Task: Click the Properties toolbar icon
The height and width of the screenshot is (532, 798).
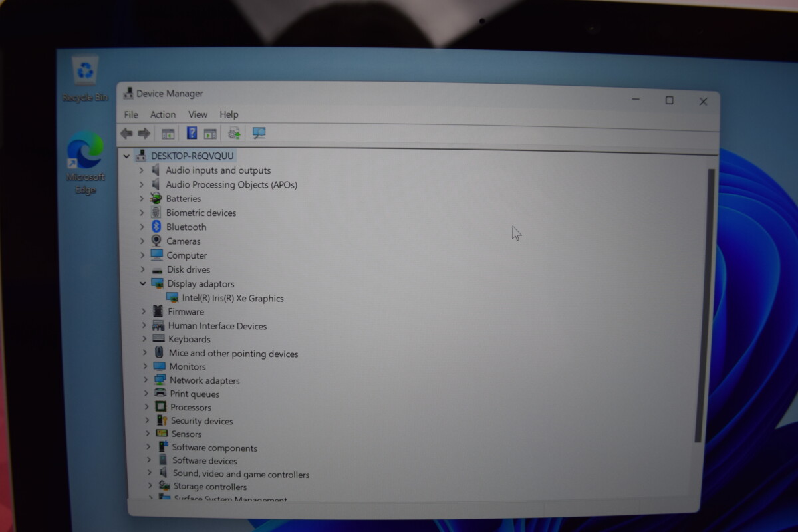Action: (x=168, y=134)
